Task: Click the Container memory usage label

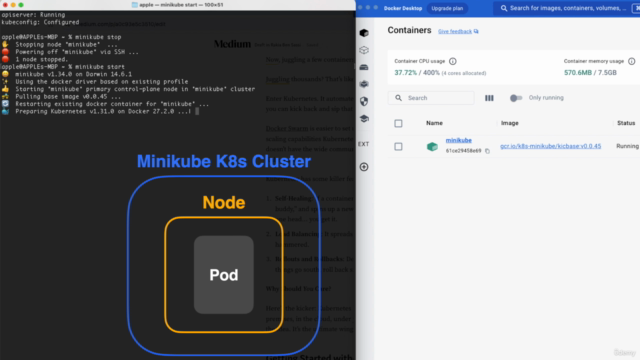Action: tap(594, 61)
